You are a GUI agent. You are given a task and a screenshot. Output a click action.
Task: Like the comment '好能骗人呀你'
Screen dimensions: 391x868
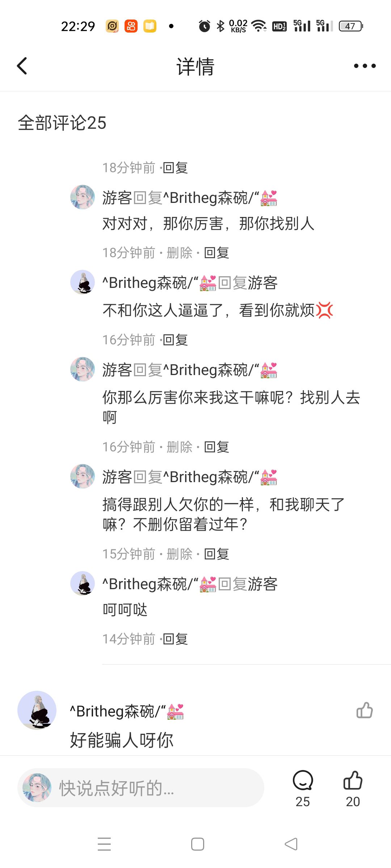pyautogui.click(x=364, y=710)
